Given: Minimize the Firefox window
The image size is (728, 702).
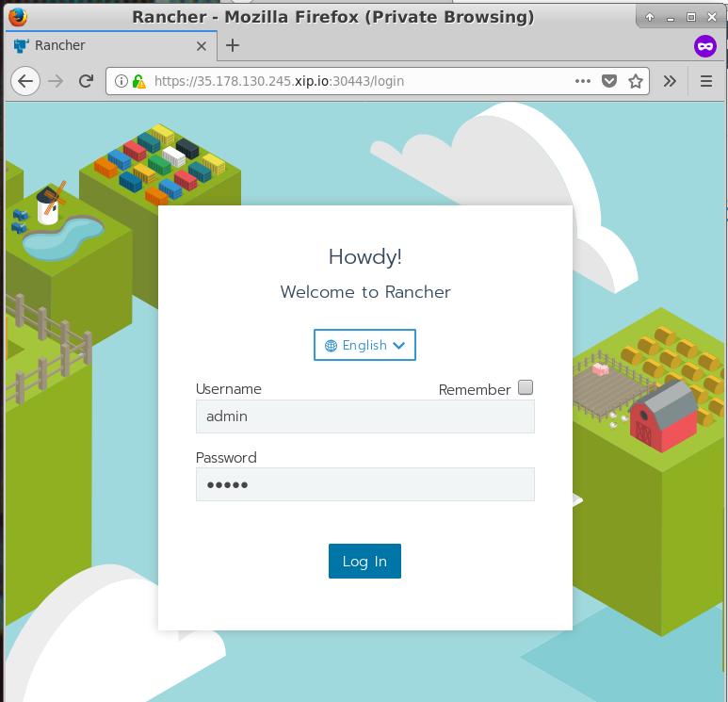Looking at the screenshot, I should coord(670,18).
